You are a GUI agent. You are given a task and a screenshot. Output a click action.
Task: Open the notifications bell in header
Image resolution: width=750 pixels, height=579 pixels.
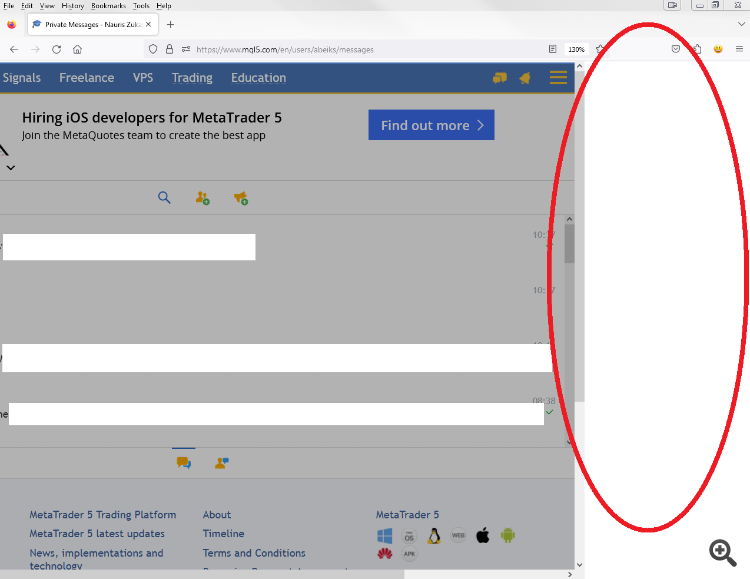525,78
